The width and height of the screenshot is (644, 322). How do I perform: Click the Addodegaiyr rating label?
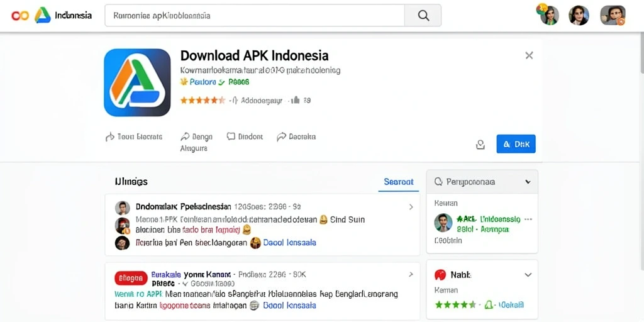[262, 100]
